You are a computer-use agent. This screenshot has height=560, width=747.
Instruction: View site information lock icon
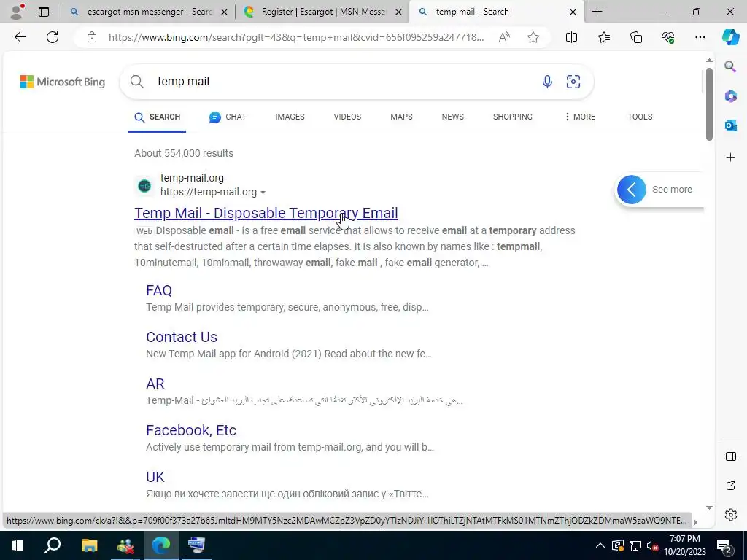point(92,37)
